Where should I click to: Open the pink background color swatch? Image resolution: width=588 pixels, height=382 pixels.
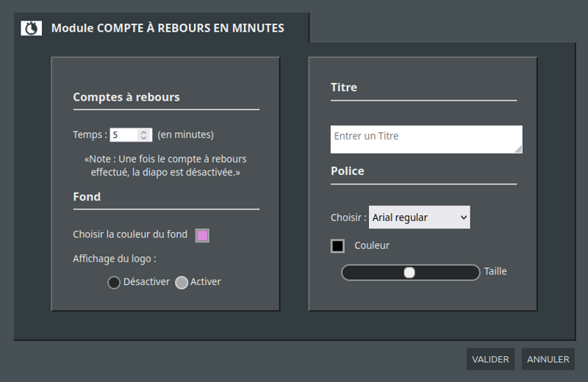(x=202, y=235)
